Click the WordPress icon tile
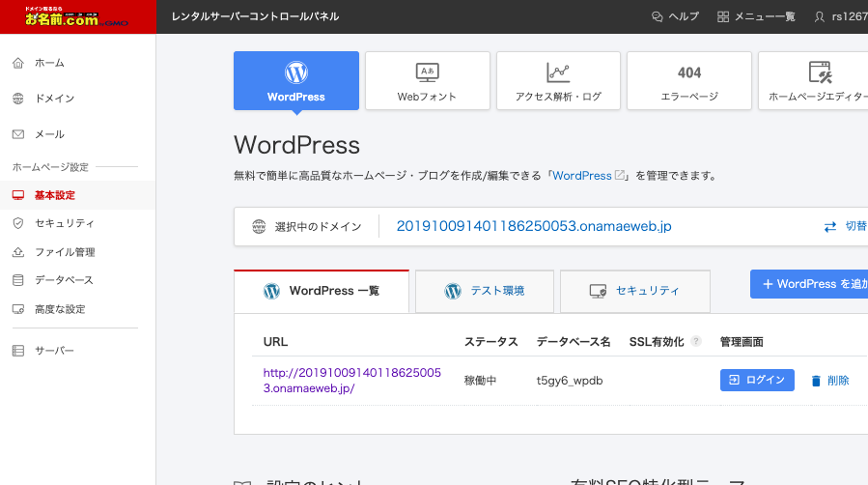Screen dimensions: 868x485 click(x=295, y=81)
